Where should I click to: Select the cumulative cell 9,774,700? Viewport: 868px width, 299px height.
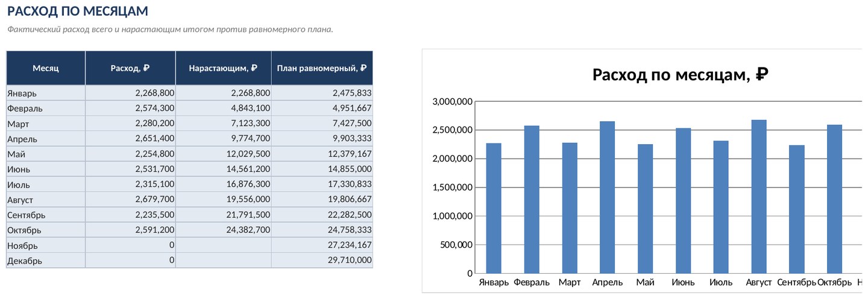[x=223, y=139]
